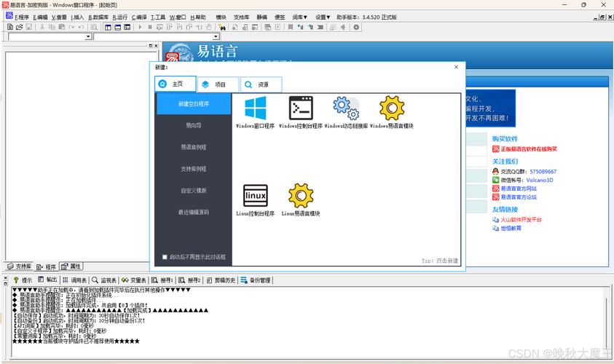Click the run (play) toolbar icon

pyautogui.click(x=140, y=27)
